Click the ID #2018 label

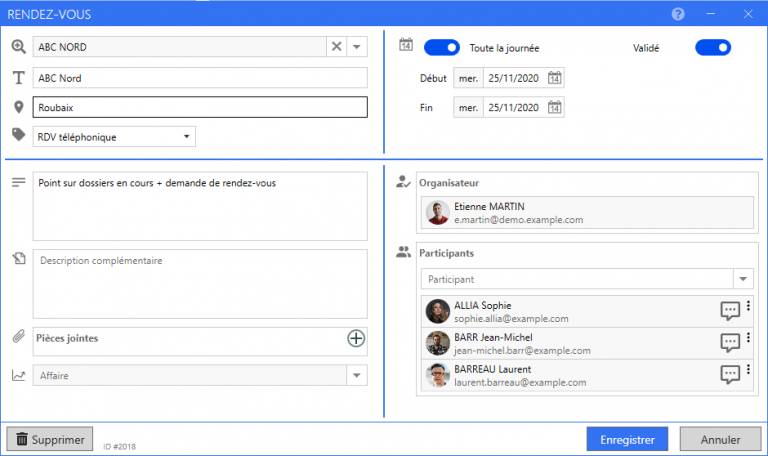(x=120, y=446)
